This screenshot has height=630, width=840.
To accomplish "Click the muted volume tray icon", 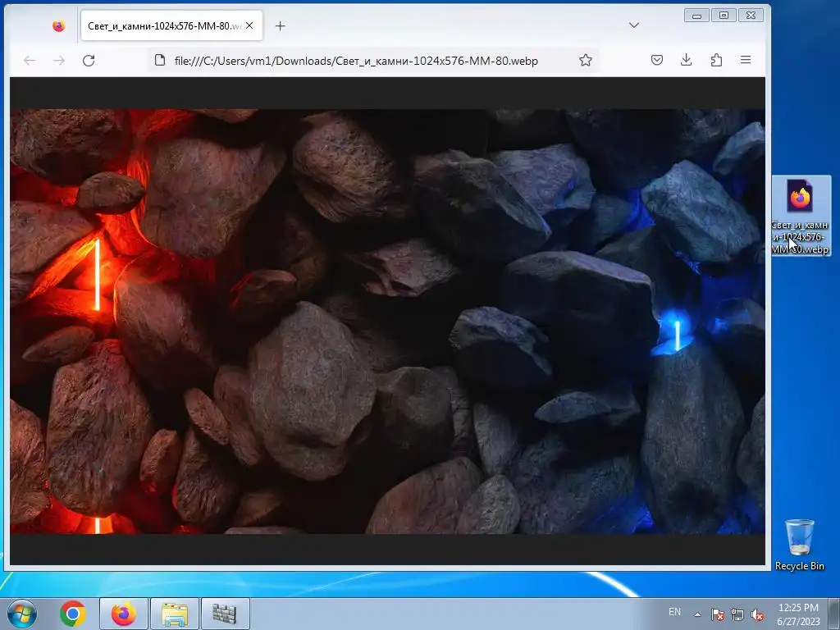I will (757, 614).
